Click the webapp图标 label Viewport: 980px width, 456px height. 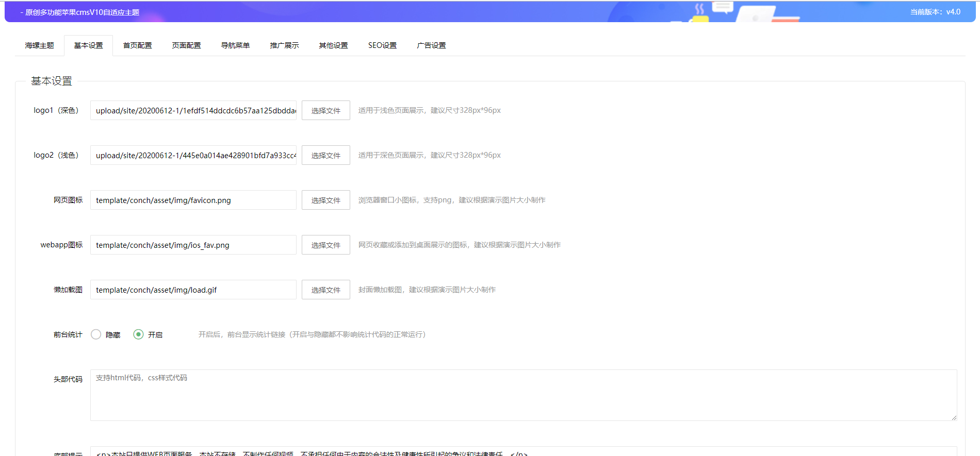point(61,245)
